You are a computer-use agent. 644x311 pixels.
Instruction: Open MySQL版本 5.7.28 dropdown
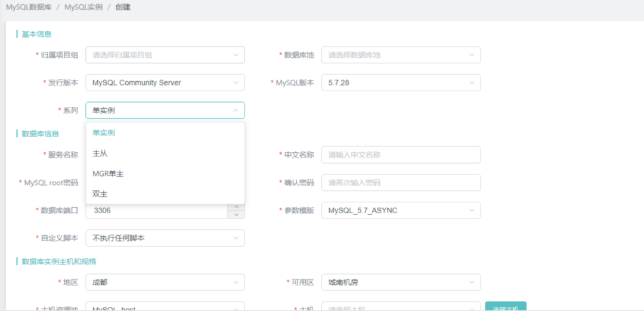point(401,83)
